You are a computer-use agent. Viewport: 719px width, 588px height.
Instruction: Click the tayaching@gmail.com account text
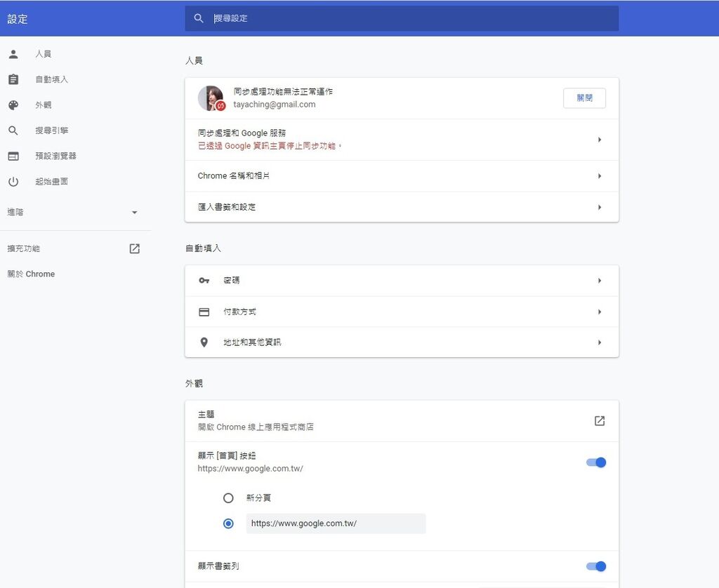pos(275,105)
